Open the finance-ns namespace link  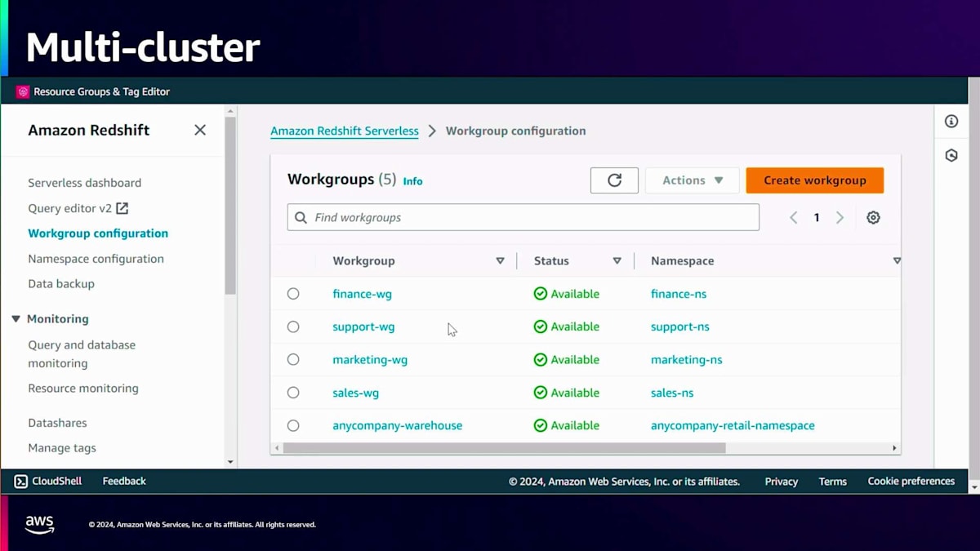click(679, 294)
